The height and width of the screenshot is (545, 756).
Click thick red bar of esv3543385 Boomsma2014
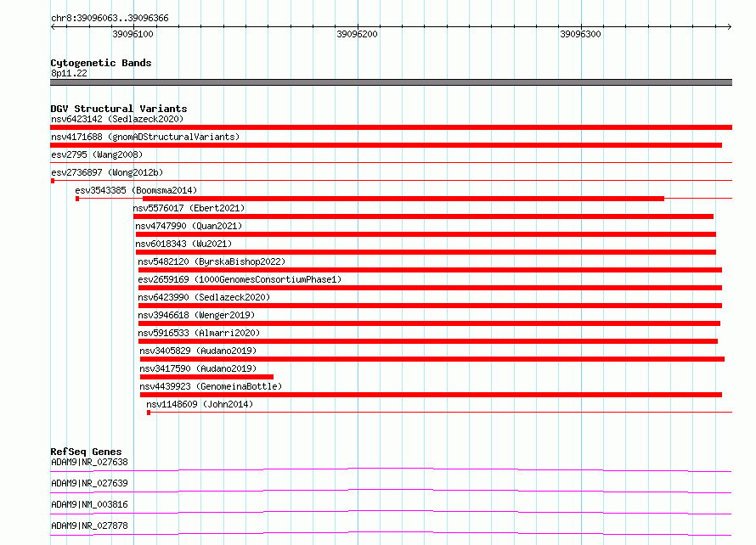pyautogui.click(x=403, y=199)
